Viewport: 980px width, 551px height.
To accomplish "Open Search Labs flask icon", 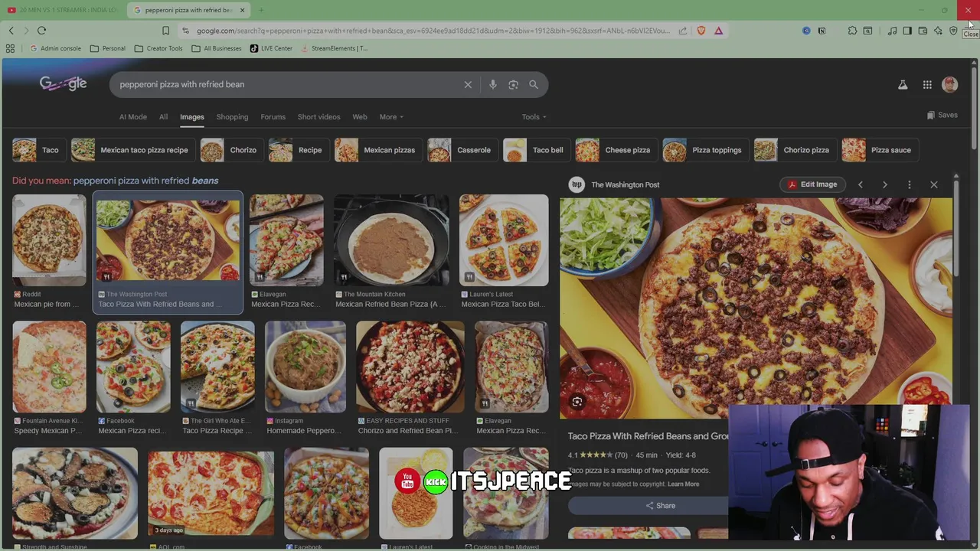I will pyautogui.click(x=903, y=85).
